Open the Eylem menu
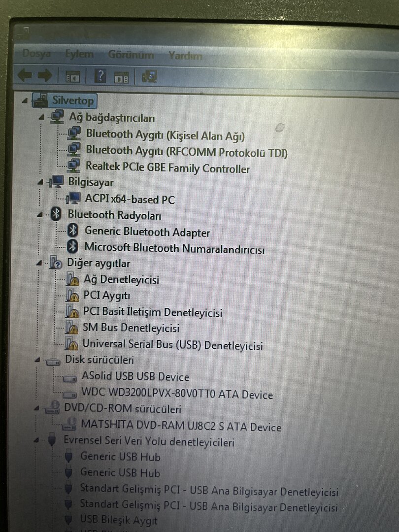 [x=79, y=54]
